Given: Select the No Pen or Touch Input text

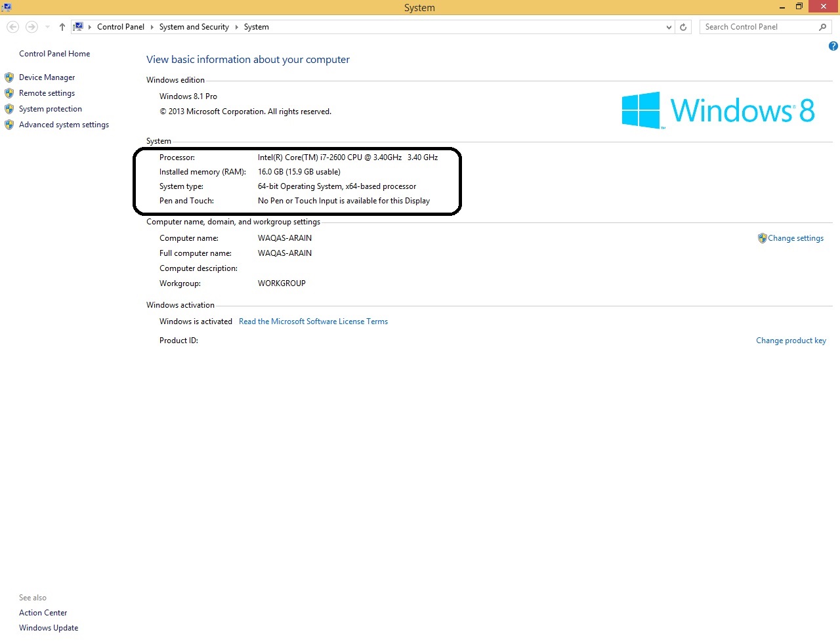Looking at the screenshot, I should click(344, 201).
